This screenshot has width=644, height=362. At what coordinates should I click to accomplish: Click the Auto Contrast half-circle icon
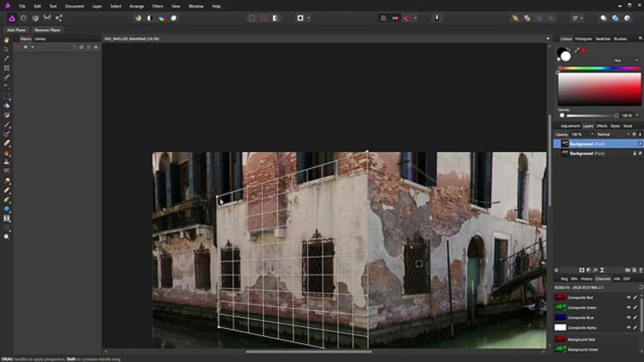[149, 18]
